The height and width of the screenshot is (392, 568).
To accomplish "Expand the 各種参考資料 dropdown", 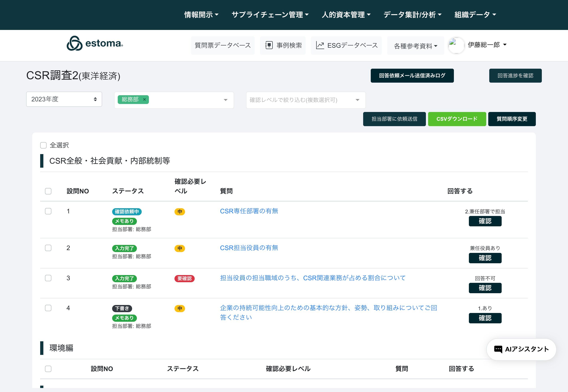I will (416, 46).
